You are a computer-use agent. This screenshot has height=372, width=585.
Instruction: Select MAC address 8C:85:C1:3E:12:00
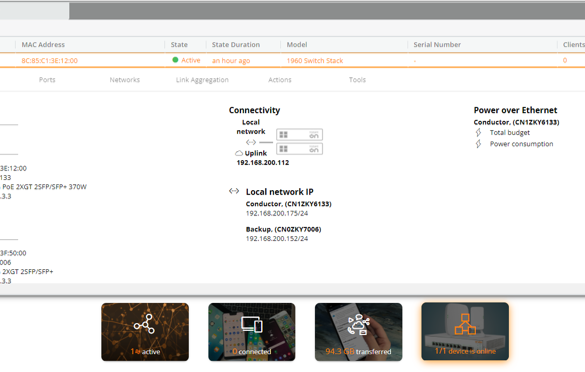pyautogui.click(x=50, y=60)
